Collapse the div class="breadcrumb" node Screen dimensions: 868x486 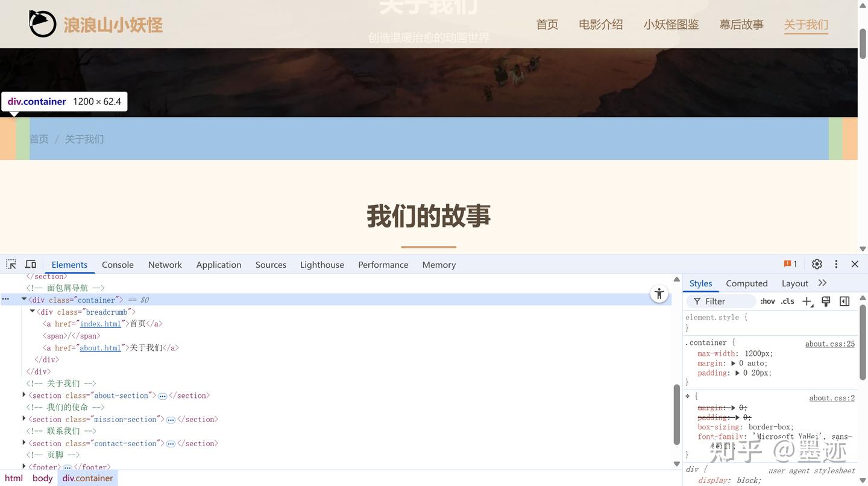[x=33, y=312]
